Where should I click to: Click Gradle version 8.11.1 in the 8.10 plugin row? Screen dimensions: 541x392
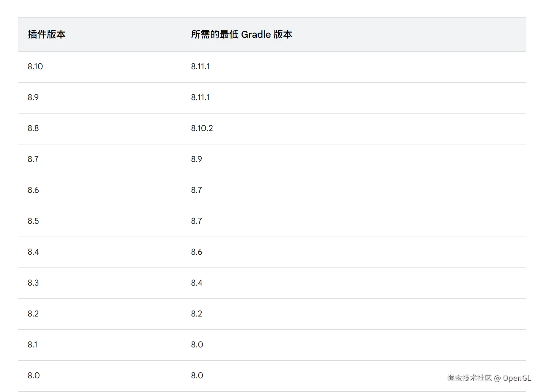(200, 67)
